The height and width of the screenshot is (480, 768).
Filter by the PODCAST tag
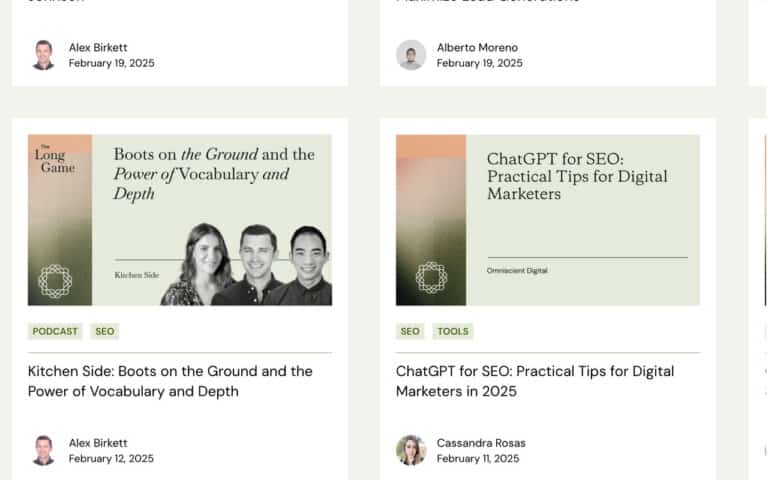(x=55, y=332)
